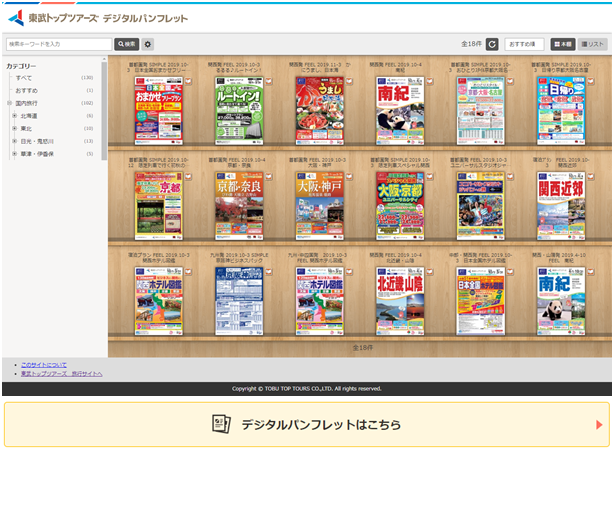Expand the 草津・伊香保 category node
The height and width of the screenshot is (511, 614).
point(14,154)
